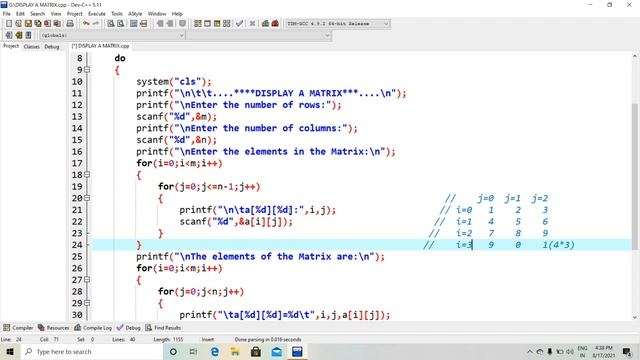Click the Windows taskbar search box
640x360 pixels.
tap(91, 351)
